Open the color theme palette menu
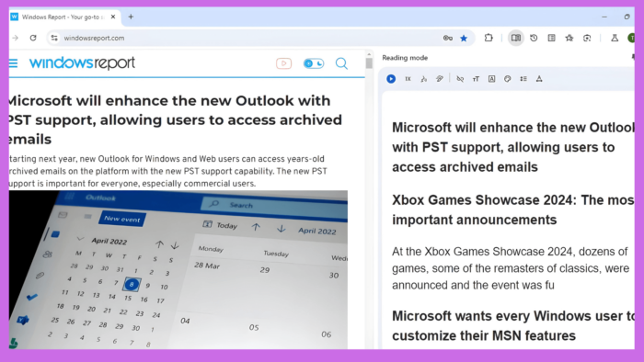 [x=508, y=79]
